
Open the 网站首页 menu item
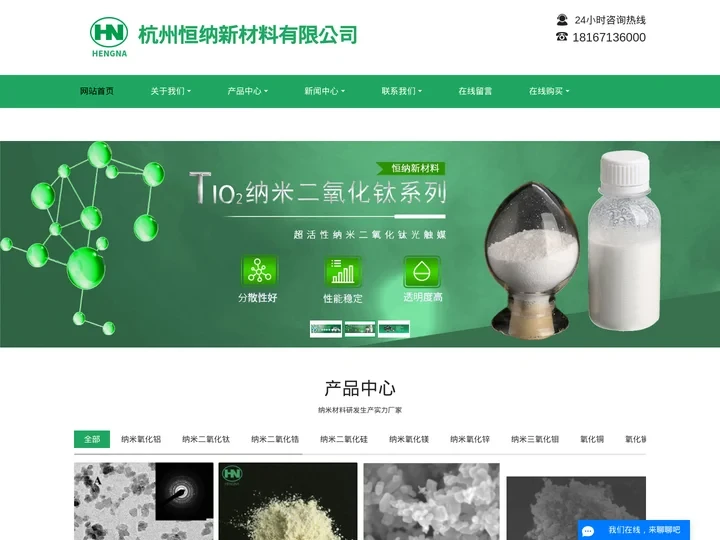(x=96, y=91)
